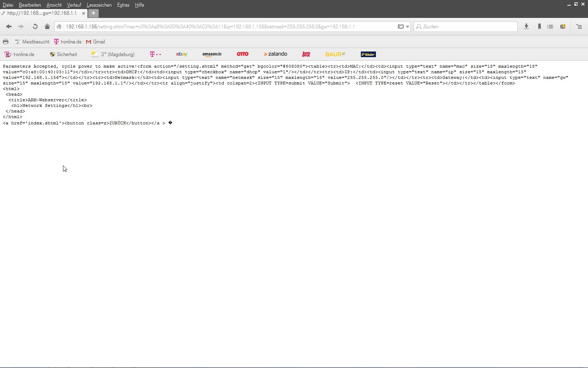588x368 pixels.
Task: Open the home page
Action: click(47, 27)
